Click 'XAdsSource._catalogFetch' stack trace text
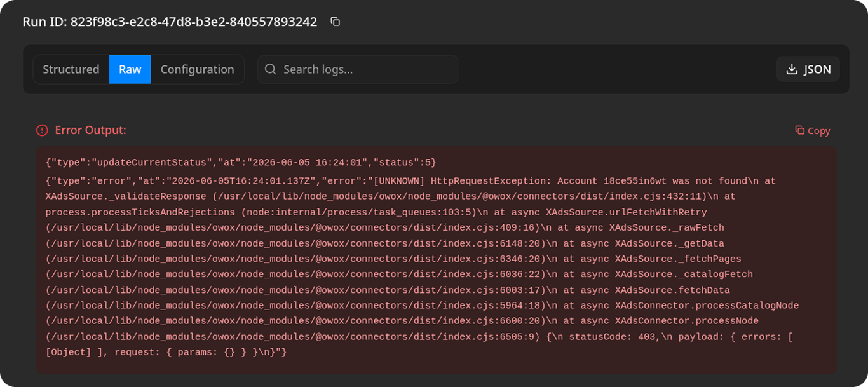868x387 pixels. point(684,275)
